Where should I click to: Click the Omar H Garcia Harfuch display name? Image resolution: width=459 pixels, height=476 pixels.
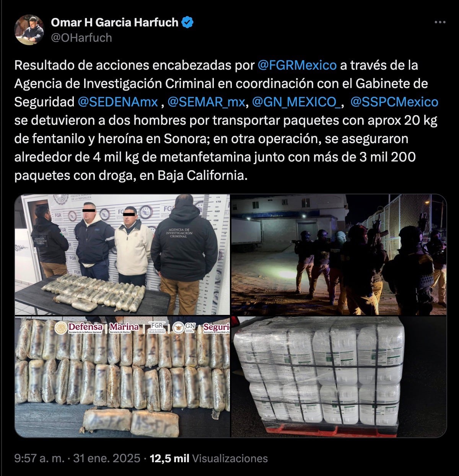115,23
